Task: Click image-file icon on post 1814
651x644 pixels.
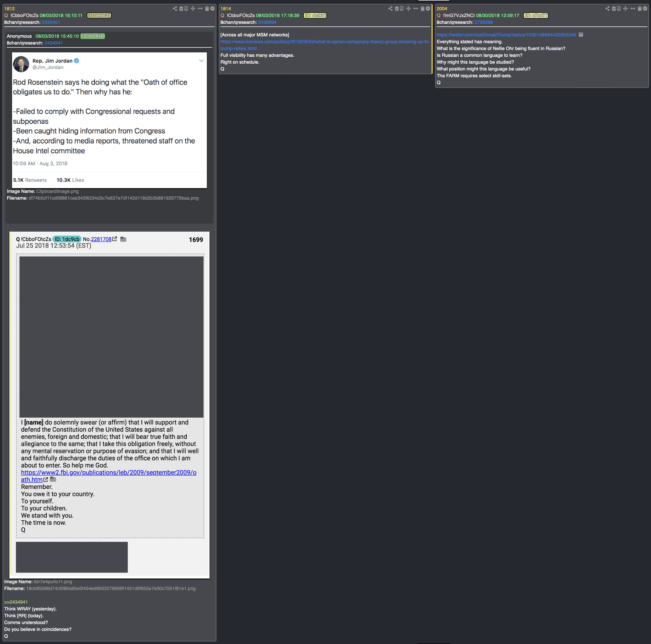Action: (402, 8)
